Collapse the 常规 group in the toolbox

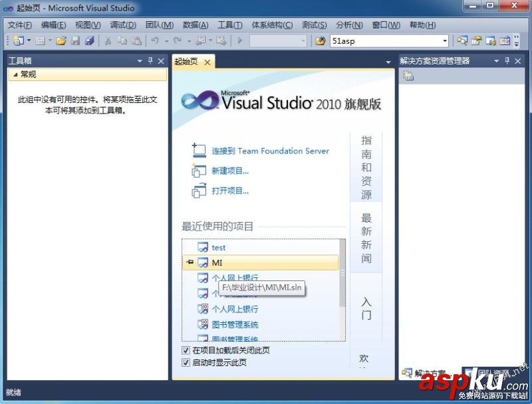tap(15, 74)
